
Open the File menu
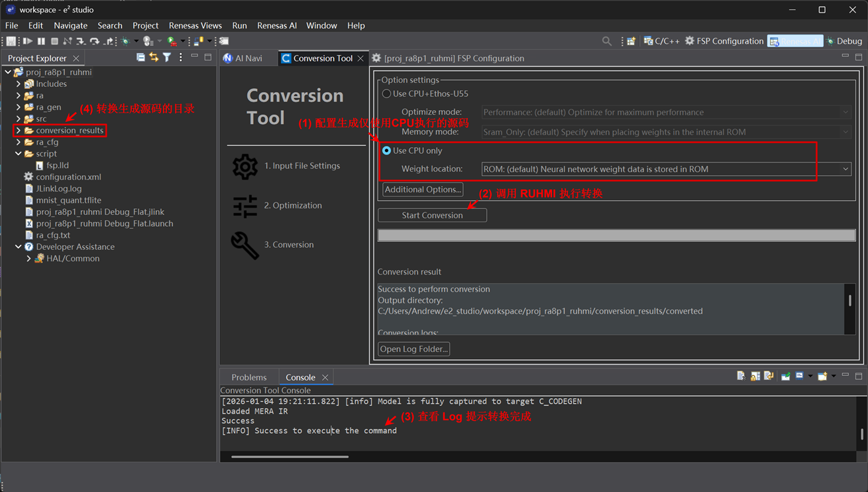[x=12, y=25]
